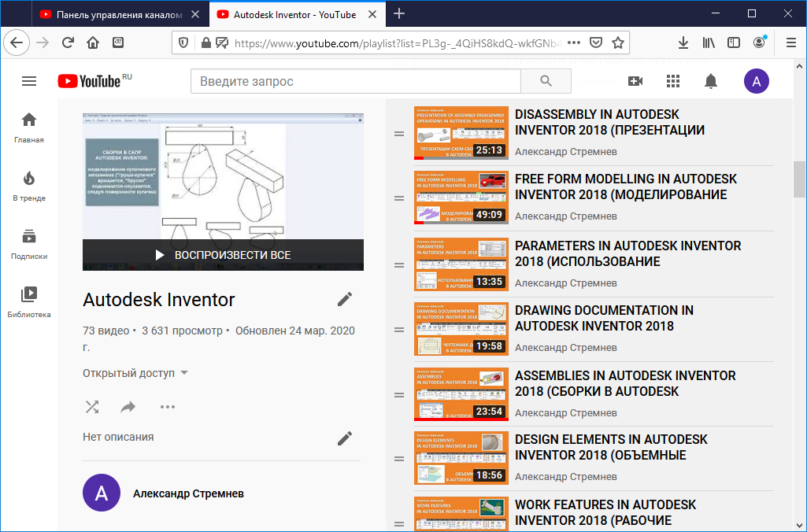Click the page vertical scrollbar thumb
This screenshot has height=532, width=807.
coord(799,179)
